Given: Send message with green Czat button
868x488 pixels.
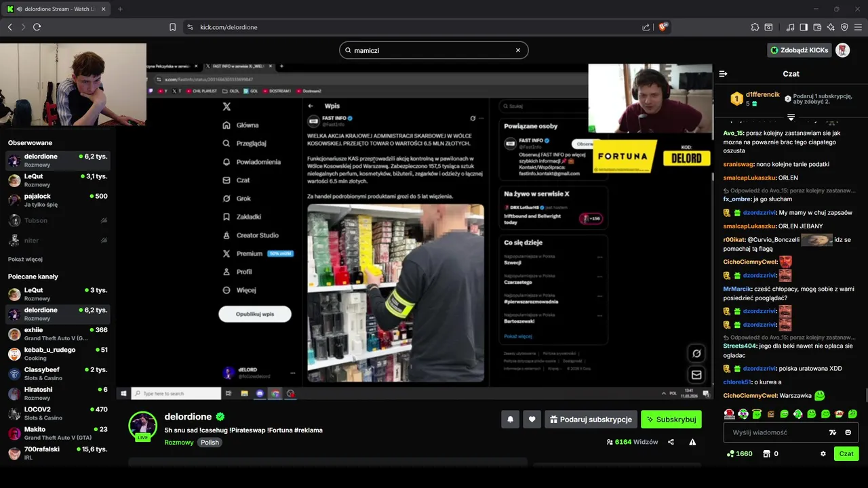Looking at the screenshot, I should [x=846, y=453].
